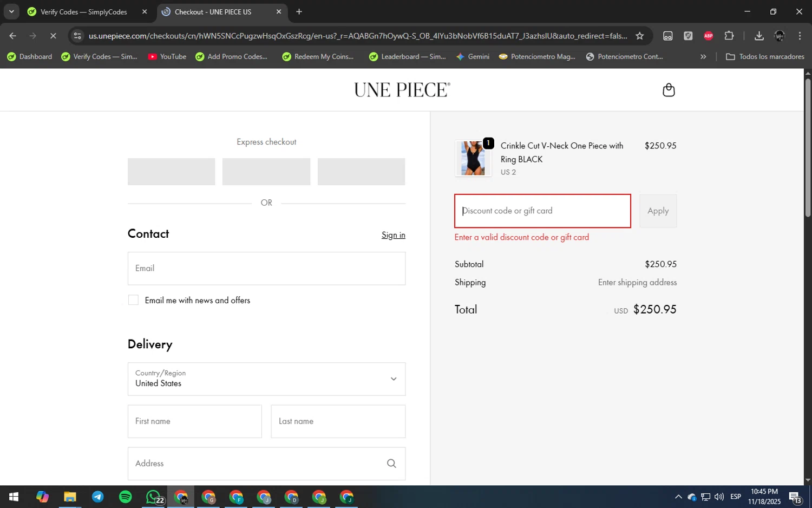This screenshot has height=508, width=812.
Task: Open the notification center with 13 alerts
Action: coord(795,497)
